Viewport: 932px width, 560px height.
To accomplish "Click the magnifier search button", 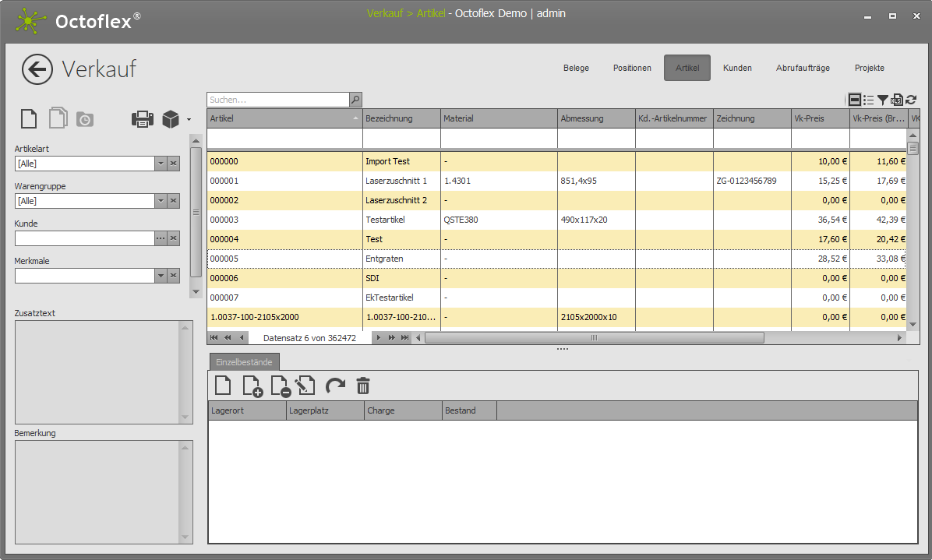I will (355, 100).
